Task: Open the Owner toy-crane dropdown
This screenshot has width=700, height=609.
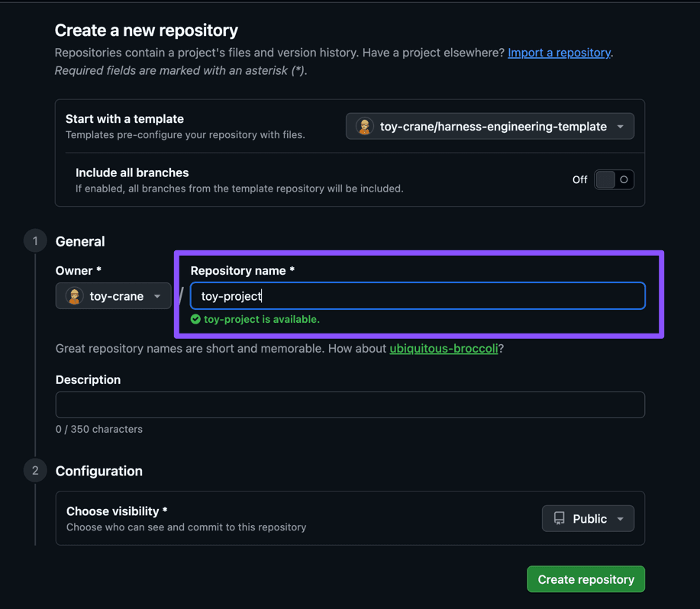Action: coord(114,296)
